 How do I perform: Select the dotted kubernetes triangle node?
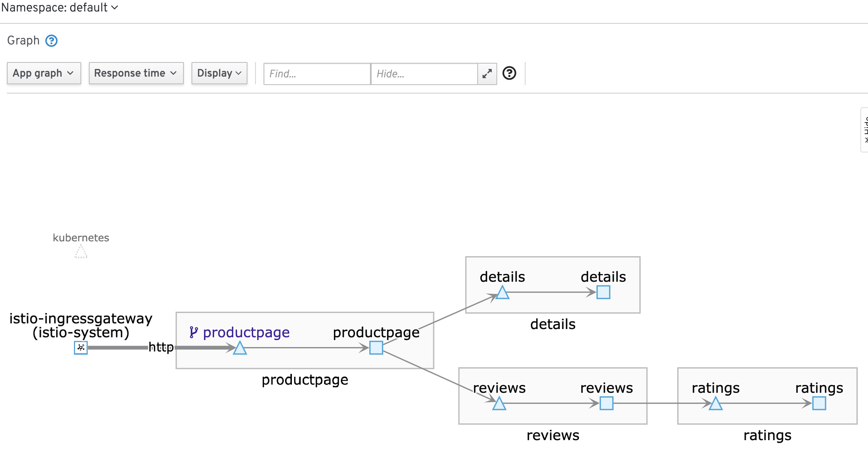(81, 252)
